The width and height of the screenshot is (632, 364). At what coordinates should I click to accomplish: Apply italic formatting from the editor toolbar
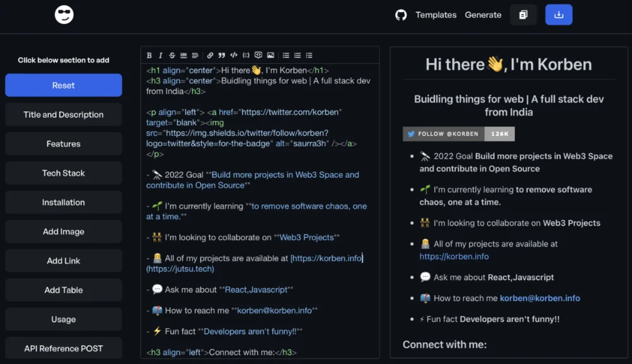(x=161, y=55)
